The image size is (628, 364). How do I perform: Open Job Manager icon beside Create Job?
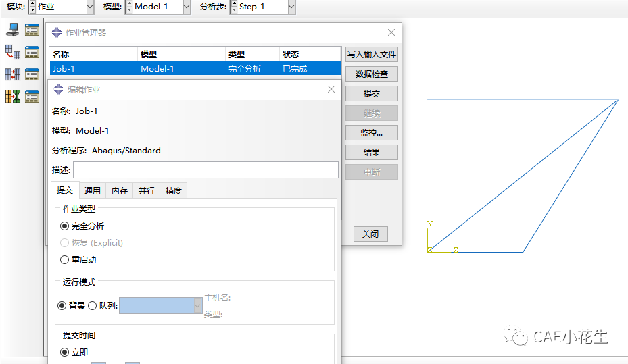pyautogui.click(x=32, y=30)
